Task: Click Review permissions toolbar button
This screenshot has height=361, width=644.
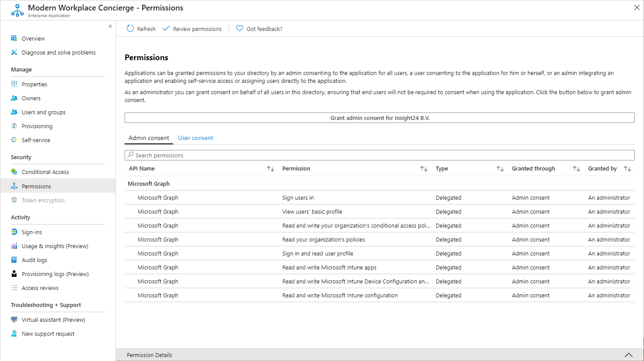Action: point(192,29)
